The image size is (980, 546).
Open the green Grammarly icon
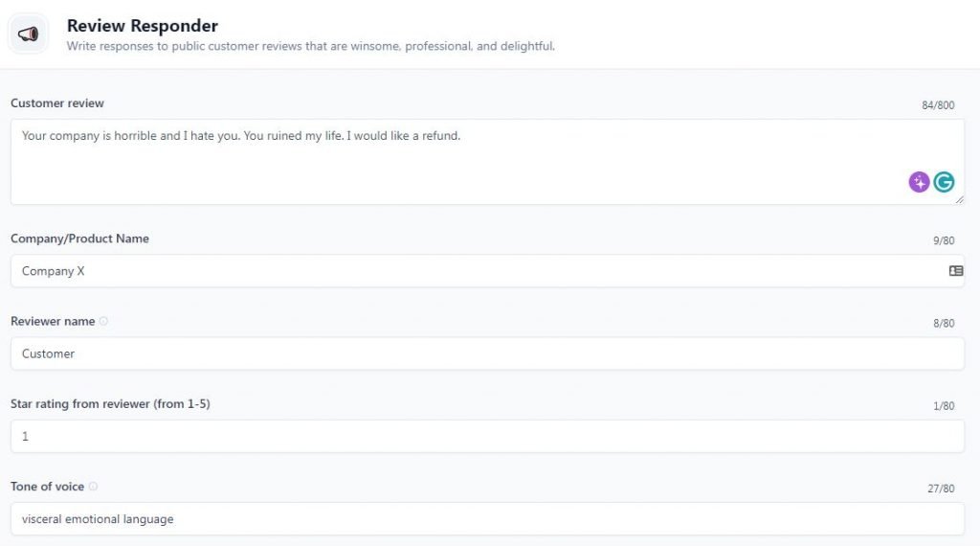(x=944, y=182)
